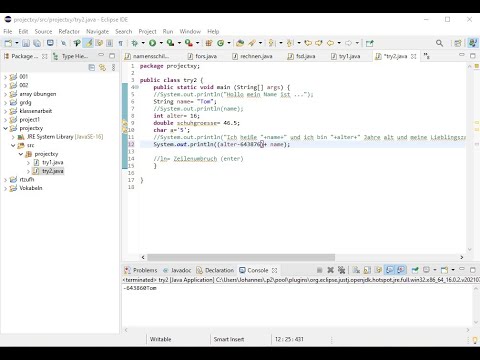Click the Last Edit Location icon
480x360 pixels.
click(x=308, y=43)
